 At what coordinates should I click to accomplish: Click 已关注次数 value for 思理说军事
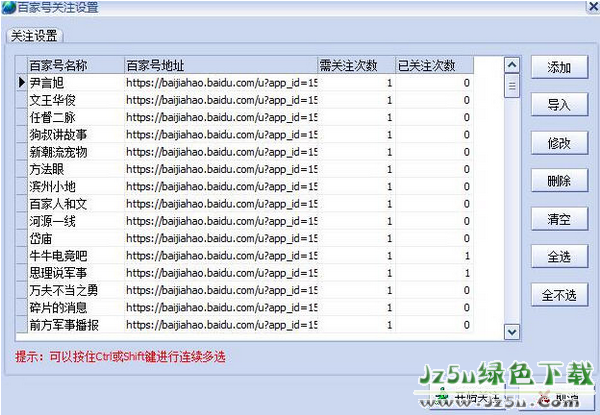click(435, 273)
